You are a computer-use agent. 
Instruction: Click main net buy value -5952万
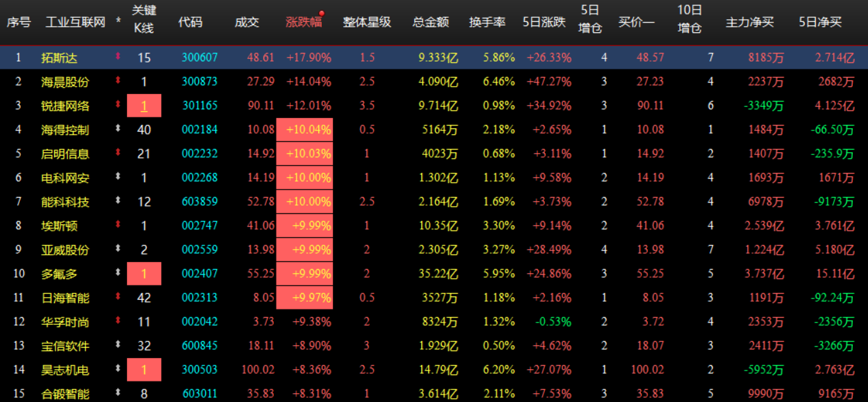(x=763, y=370)
